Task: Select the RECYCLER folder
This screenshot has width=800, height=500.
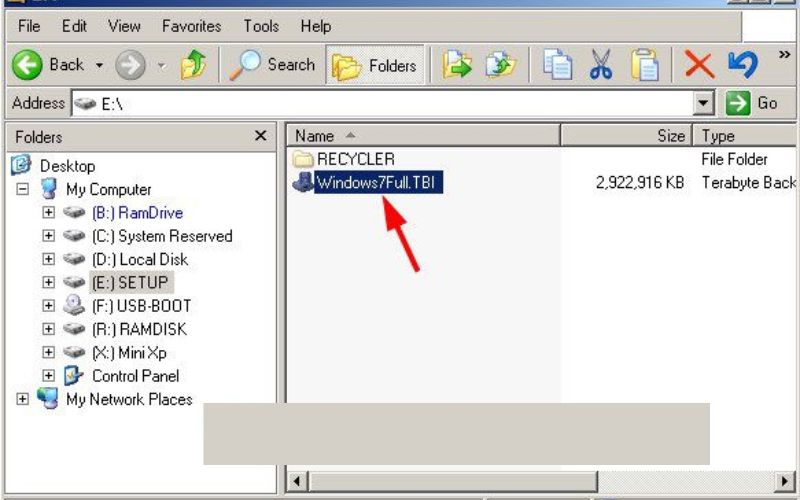Action: coord(356,159)
